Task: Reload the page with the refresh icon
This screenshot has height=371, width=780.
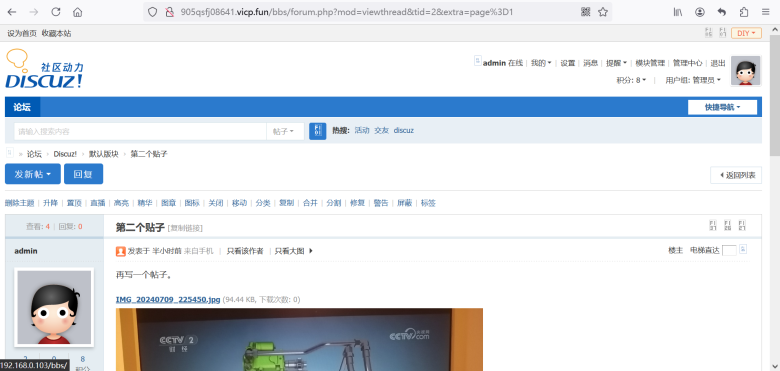Action: click(56, 12)
